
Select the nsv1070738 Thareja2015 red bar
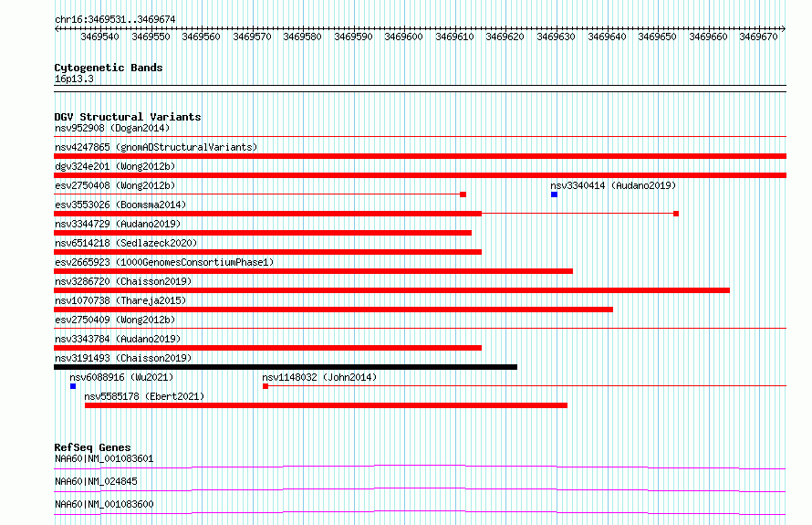coord(334,310)
